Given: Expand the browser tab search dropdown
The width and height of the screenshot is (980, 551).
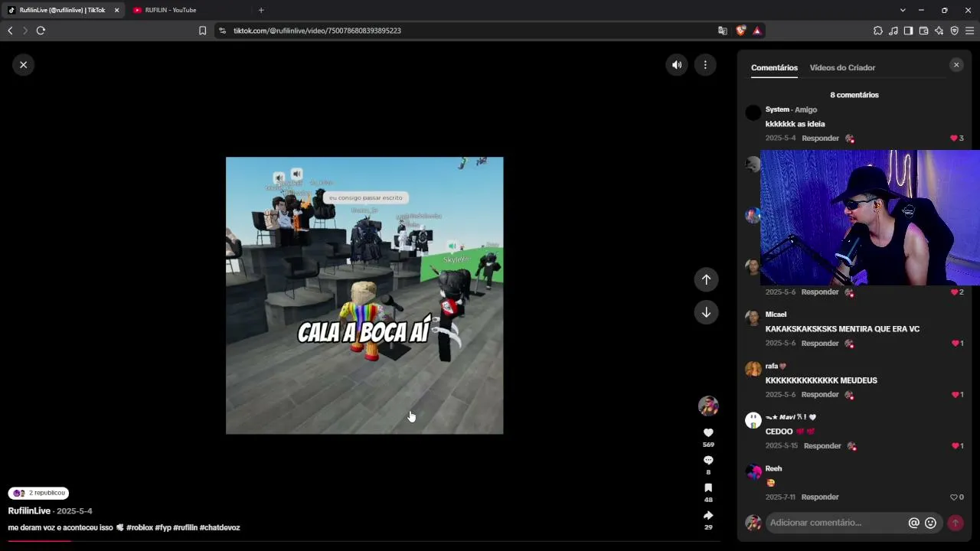Looking at the screenshot, I should 903,10.
